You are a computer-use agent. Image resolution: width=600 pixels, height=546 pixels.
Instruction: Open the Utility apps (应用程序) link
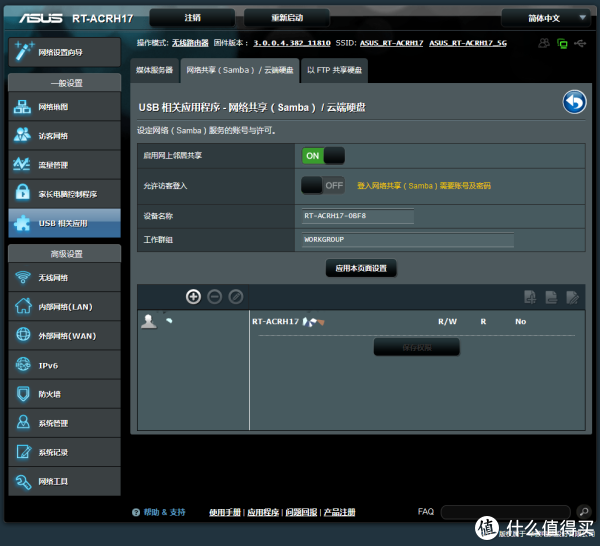(x=263, y=512)
